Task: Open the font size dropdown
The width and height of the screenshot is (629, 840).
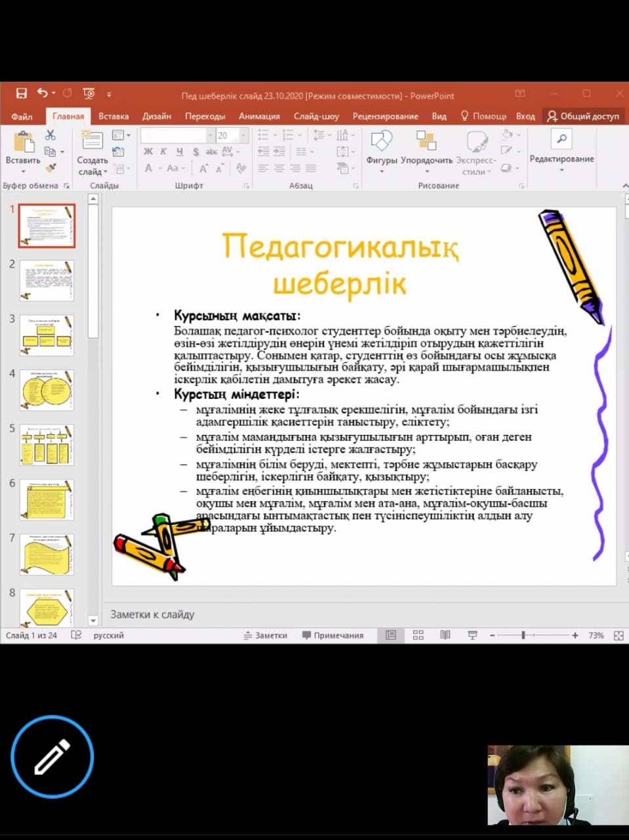Action: [244, 135]
